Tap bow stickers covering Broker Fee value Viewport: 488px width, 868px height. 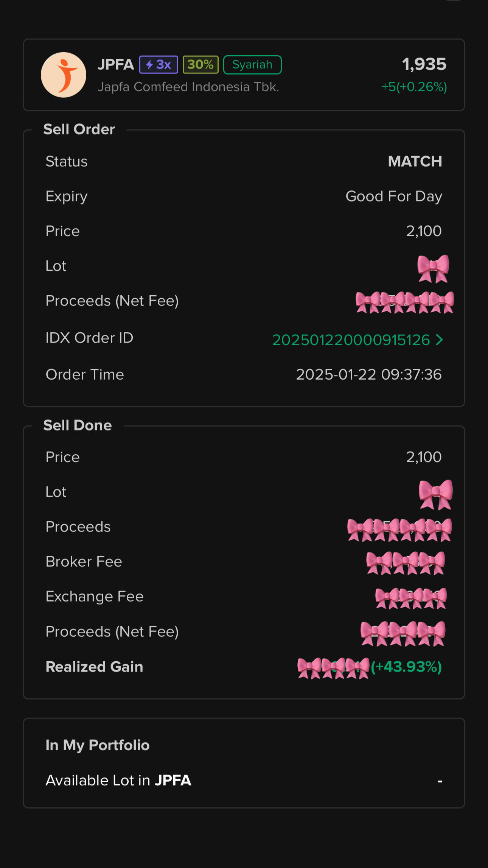406,563
